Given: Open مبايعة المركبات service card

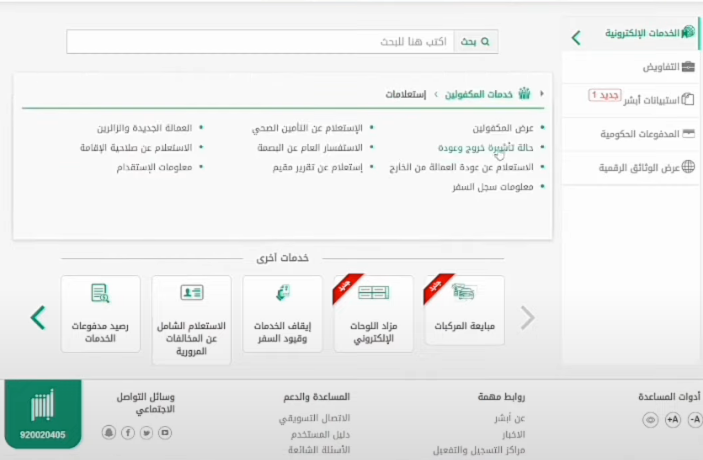Looking at the screenshot, I should pyautogui.click(x=464, y=310).
